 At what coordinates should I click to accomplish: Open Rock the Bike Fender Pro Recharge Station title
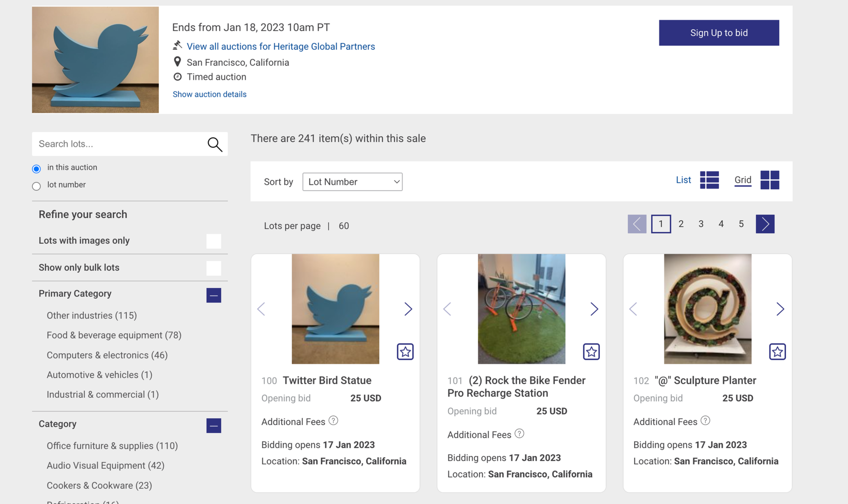point(516,387)
